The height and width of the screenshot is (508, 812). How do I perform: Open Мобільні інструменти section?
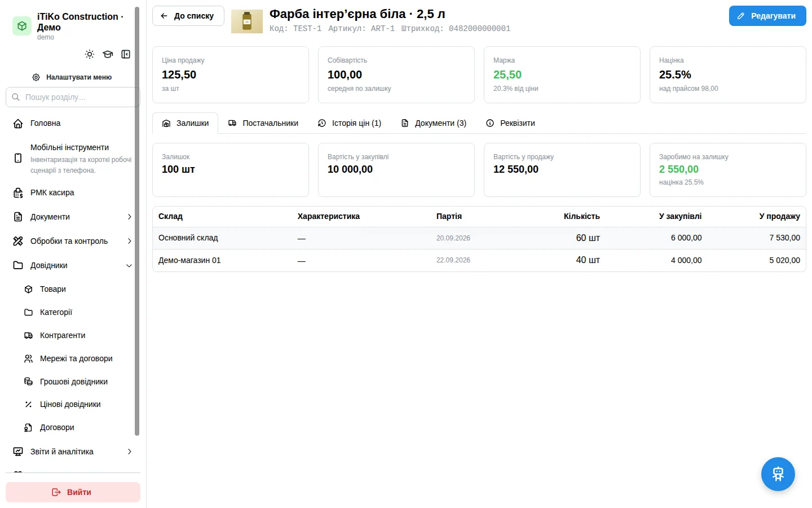pyautogui.click(x=73, y=158)
